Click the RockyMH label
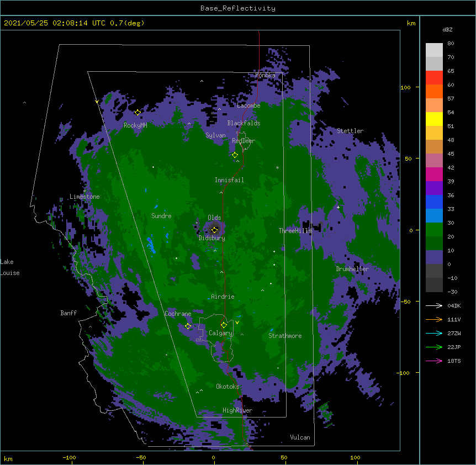The height and width of the screenshot is (465, 476). point(135,125)
